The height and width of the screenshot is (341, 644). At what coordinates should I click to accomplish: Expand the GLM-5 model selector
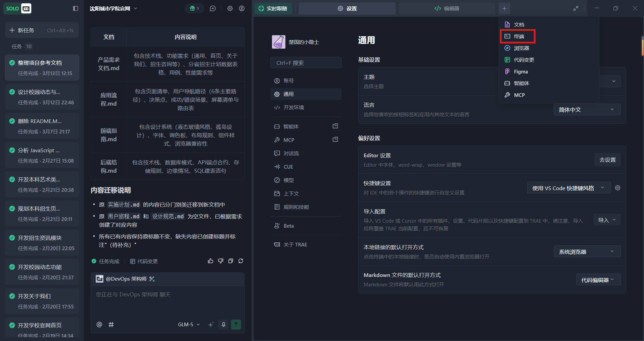click(189, 324)
